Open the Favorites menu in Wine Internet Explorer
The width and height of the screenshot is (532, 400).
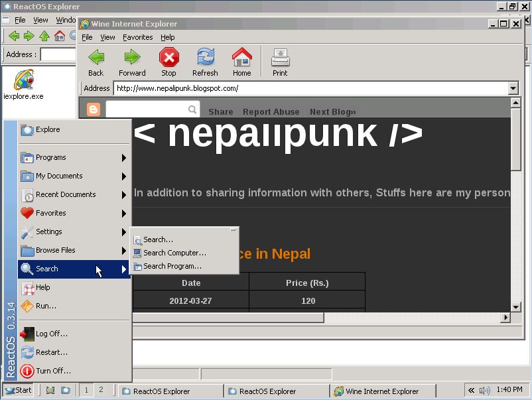point(138,37)
